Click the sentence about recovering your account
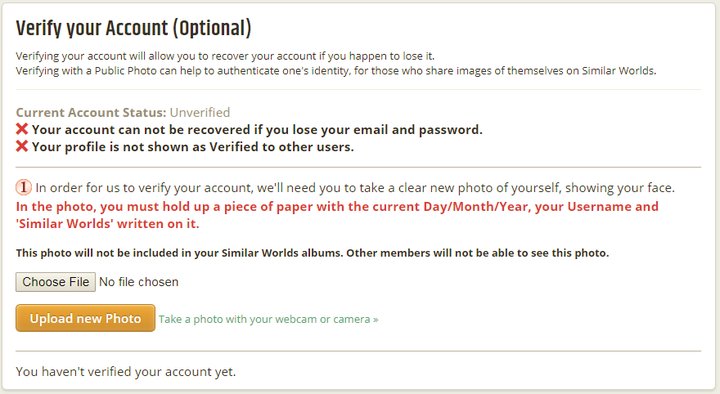The width and height of the screenshot is (720, 394). [x=225, y=56]
